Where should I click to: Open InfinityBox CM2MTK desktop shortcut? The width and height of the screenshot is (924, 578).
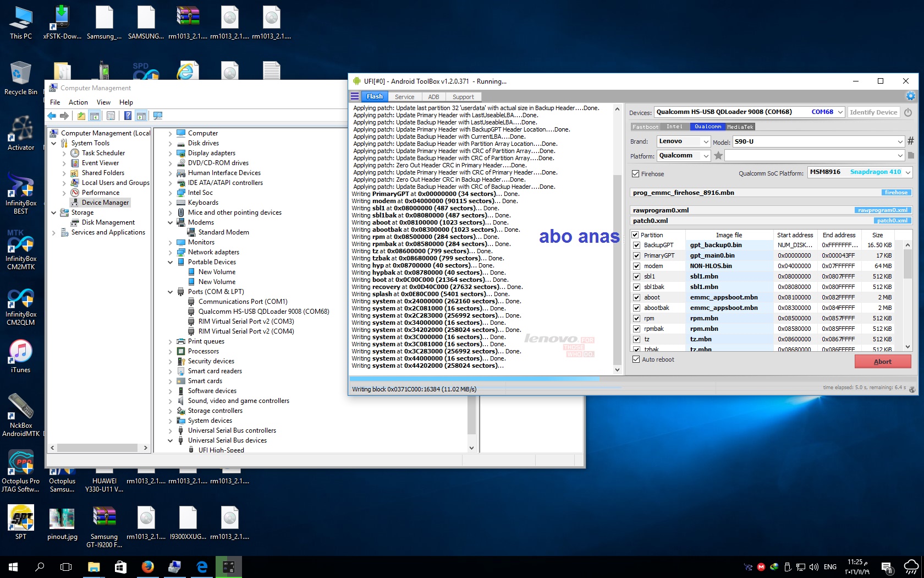(x=20, y=249)
